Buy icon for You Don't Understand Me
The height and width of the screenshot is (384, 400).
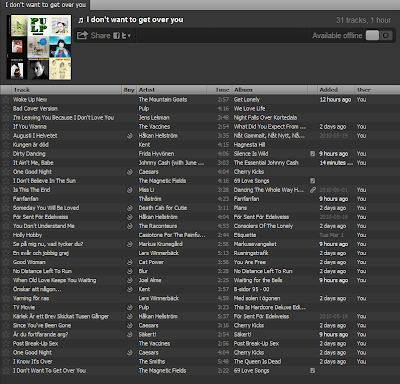(x=130, y=226)
